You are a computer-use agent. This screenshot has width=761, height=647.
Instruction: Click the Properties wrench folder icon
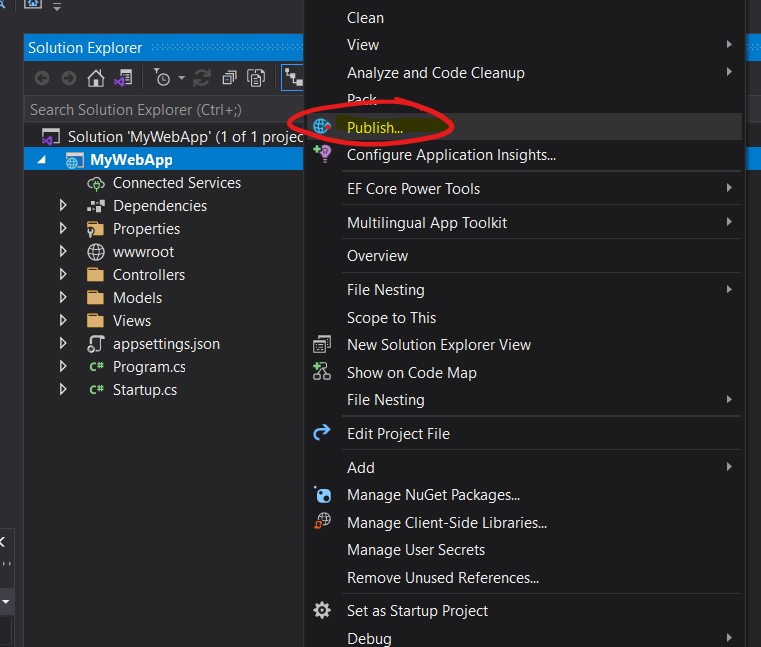click(x=95, y=229)
